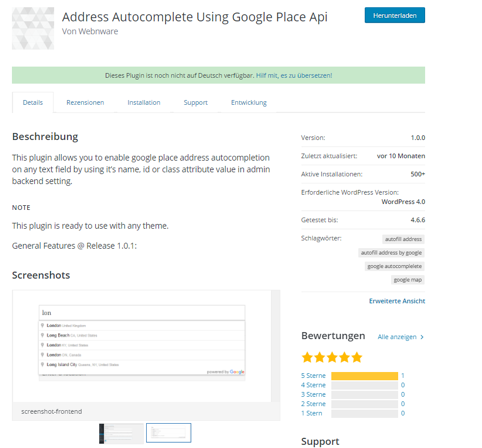Open the Installation tab
Image resolution: width=482 pixels, height=448 pixels.
pos(144,102)
